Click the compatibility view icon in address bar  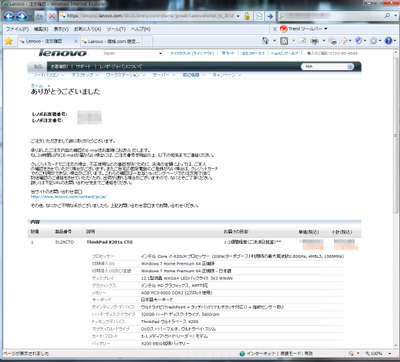pos(259,16)
